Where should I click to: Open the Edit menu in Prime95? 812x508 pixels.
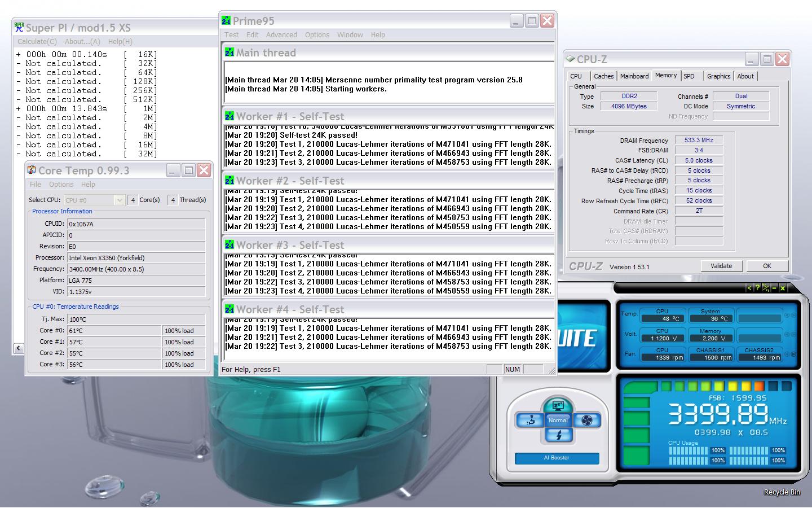click(252, 34)
